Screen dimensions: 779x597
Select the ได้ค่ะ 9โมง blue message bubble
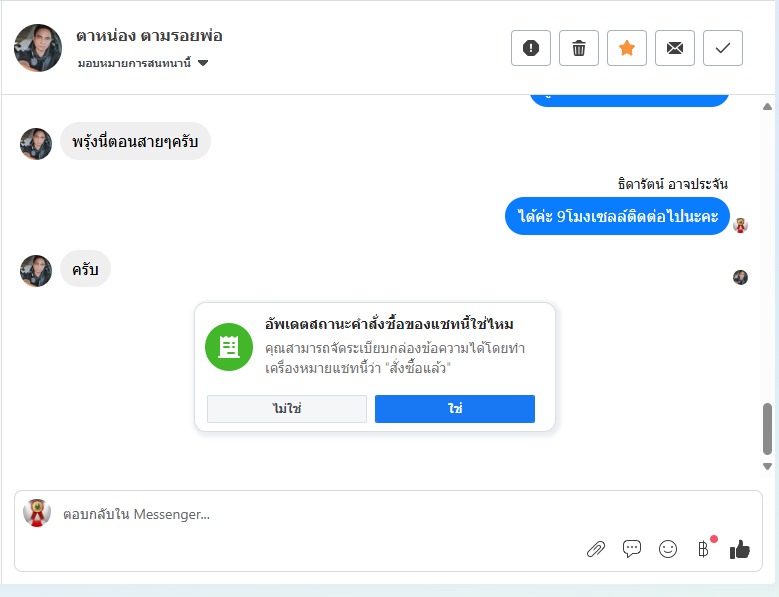pos(617,216)
